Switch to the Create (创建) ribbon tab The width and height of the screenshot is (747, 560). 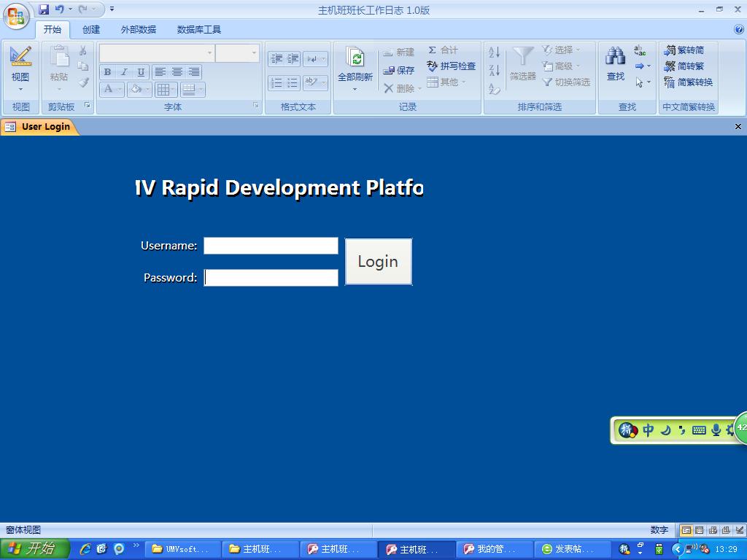91,30
